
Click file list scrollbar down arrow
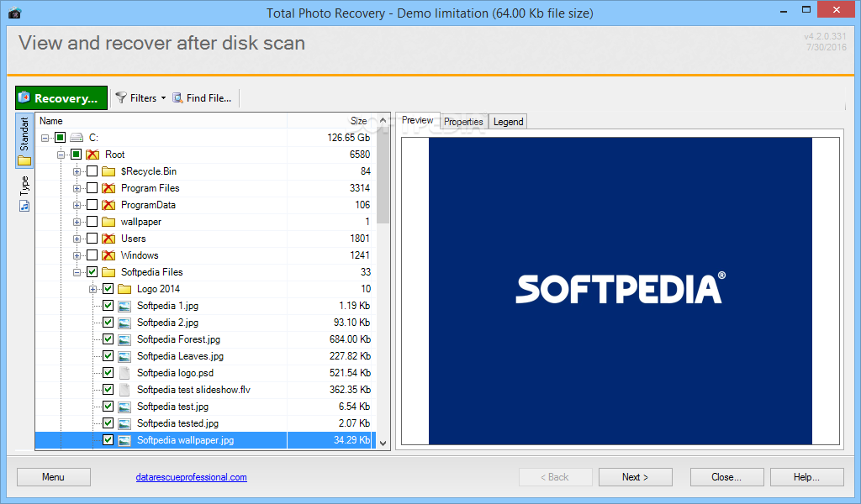pyautogui.click(x=383, y=444)
